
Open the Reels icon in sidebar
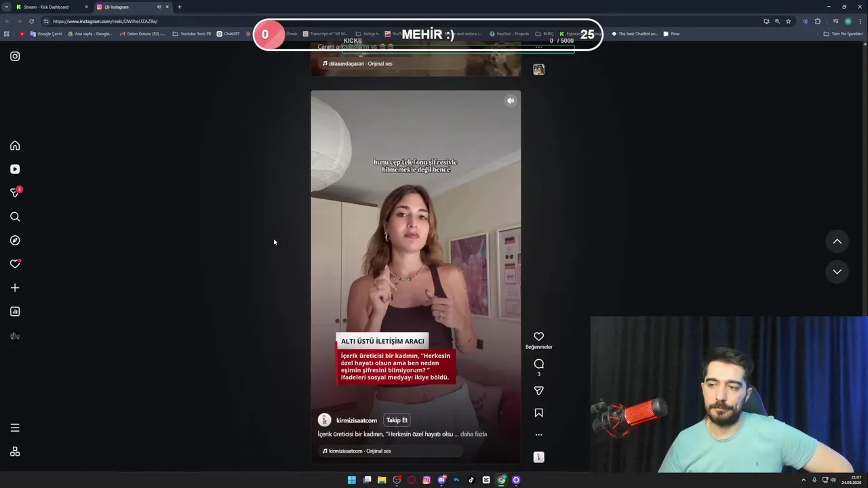15,169
